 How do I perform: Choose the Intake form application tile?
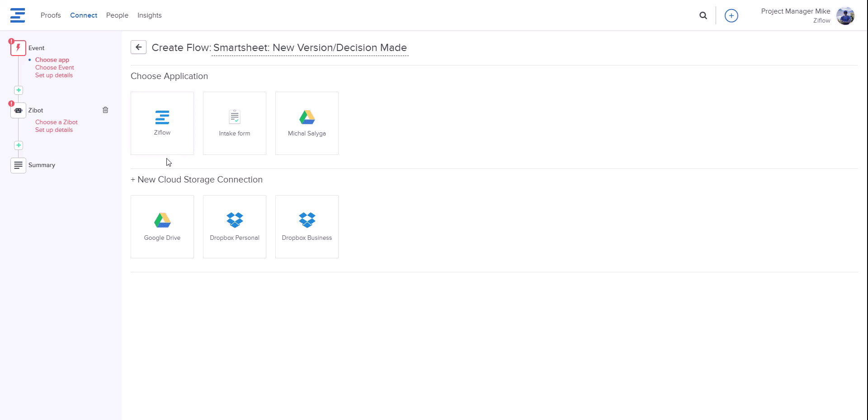(235, 123)
